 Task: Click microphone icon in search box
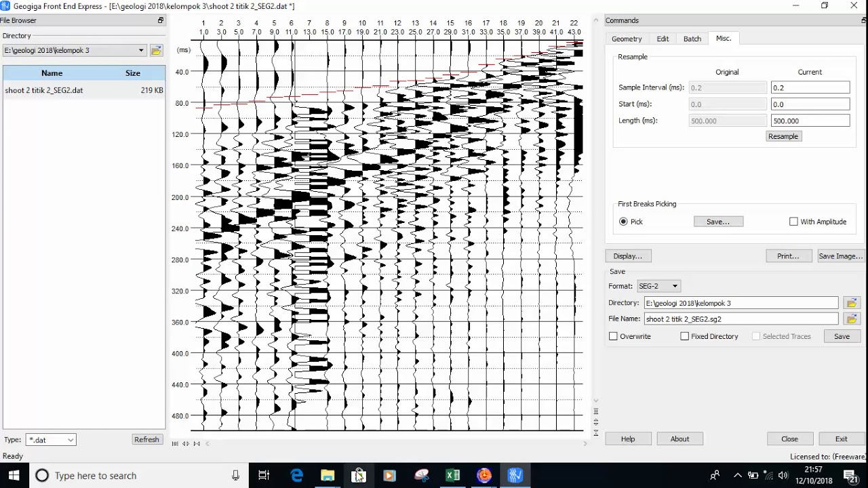click(235, 475)
